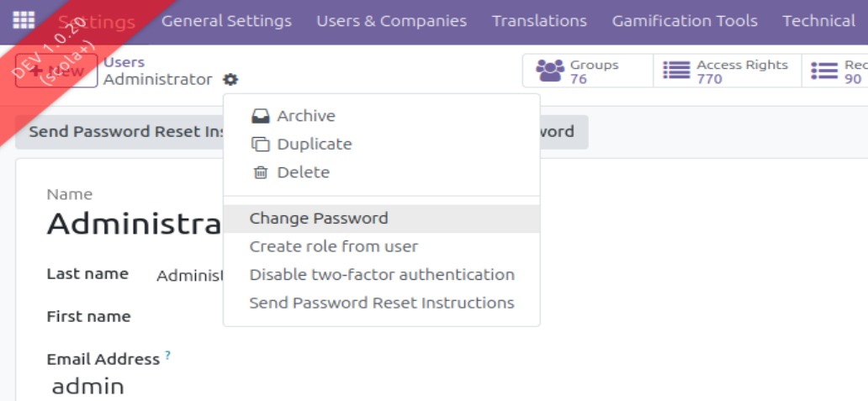
Task: Open the apps grid menu icon
Action: pyautogui.click(x=24, y=20)
